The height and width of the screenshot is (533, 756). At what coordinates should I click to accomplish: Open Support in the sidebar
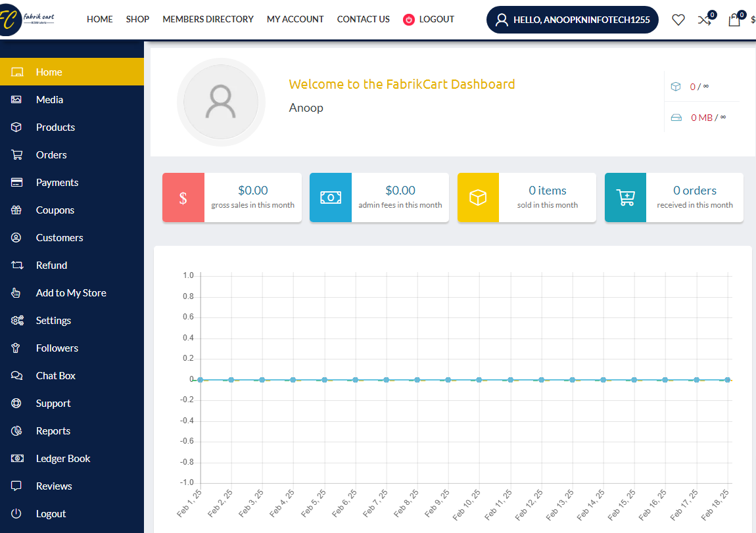(x=53, y=404)
